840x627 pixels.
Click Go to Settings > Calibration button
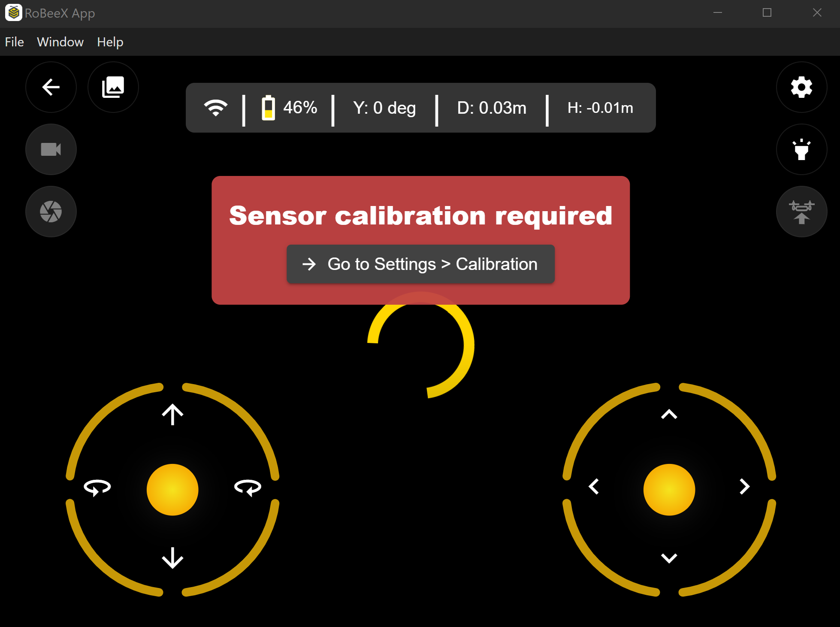coord(420,264)
